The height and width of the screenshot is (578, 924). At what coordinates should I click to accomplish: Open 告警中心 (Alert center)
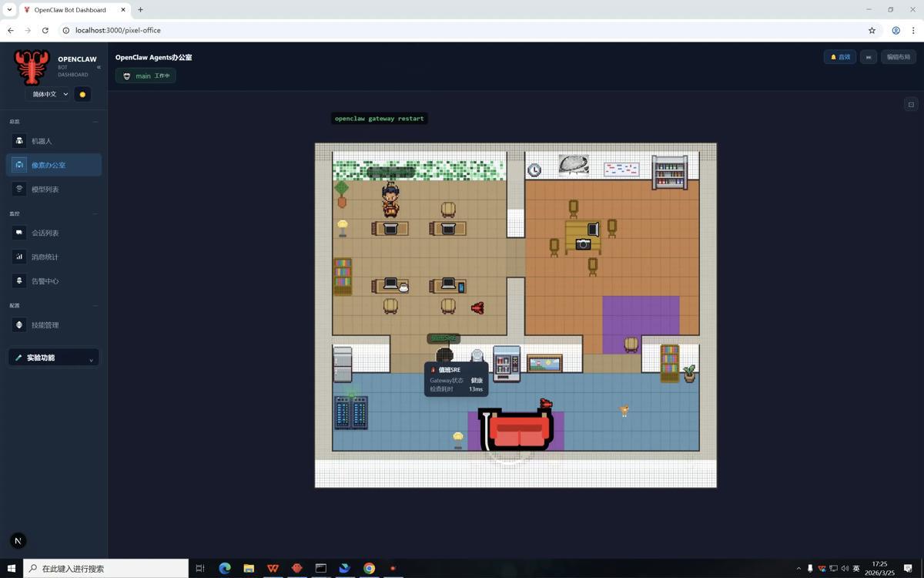45,281
